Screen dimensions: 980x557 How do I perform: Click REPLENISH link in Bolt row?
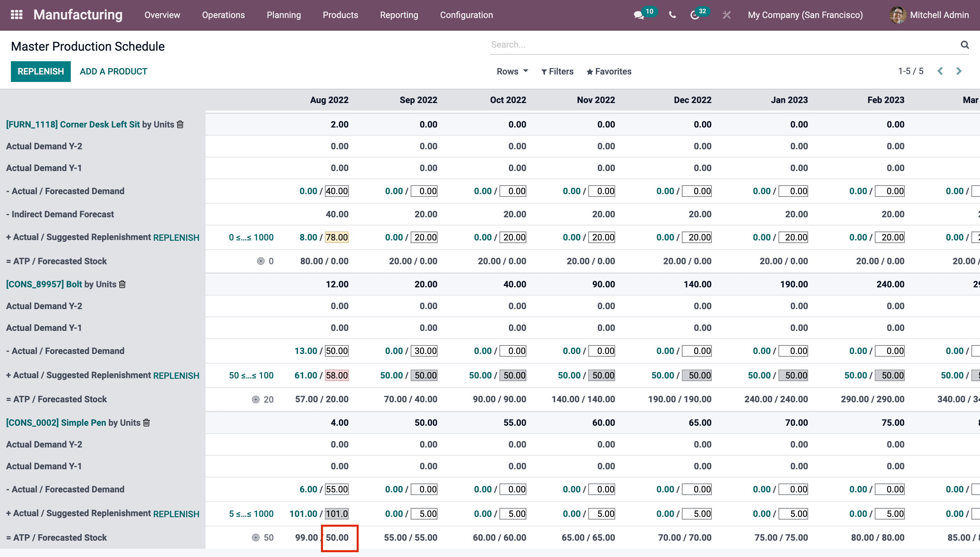click(x=176, y=376)
